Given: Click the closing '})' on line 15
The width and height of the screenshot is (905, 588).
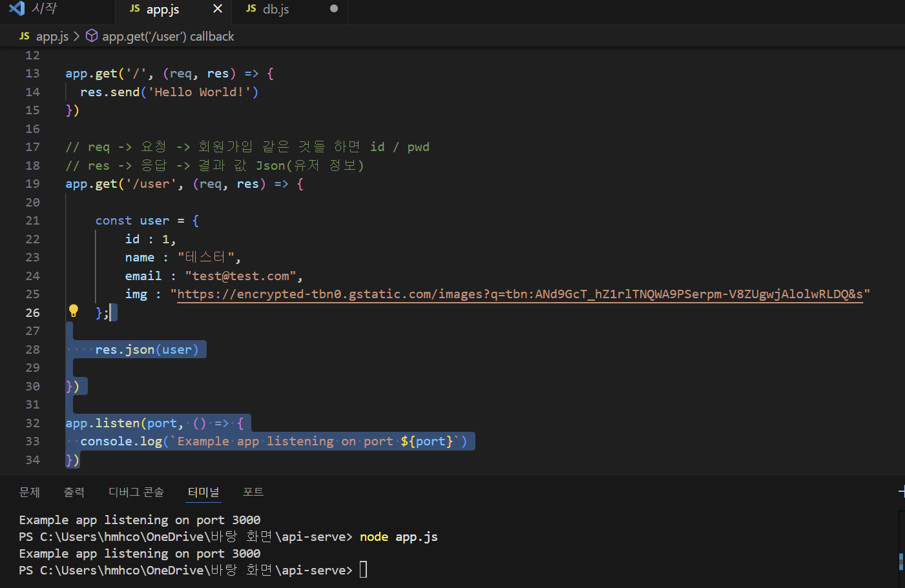Looking at the screenshot, I should 72,110.
